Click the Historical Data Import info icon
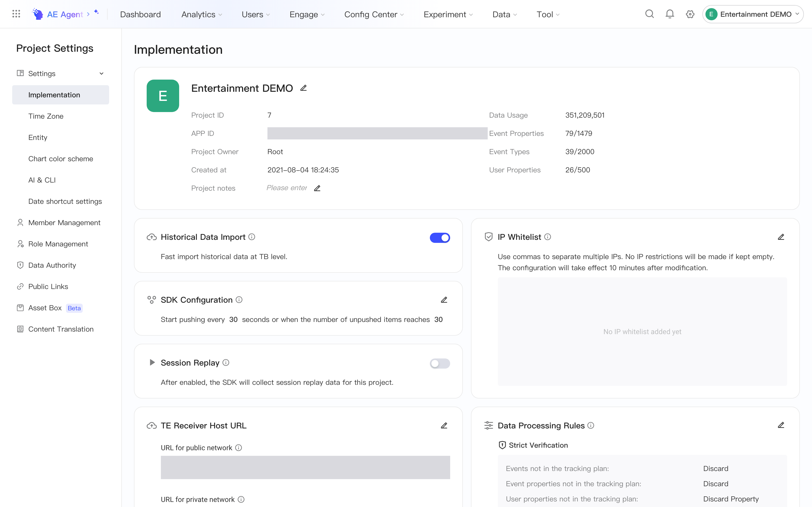This screenshot has height=507, width=812. click(252, 237)
